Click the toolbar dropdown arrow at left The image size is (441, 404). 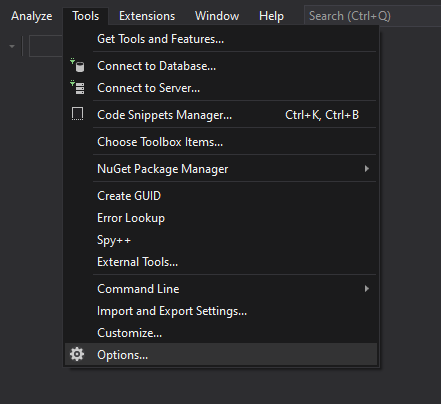(12, 46)
